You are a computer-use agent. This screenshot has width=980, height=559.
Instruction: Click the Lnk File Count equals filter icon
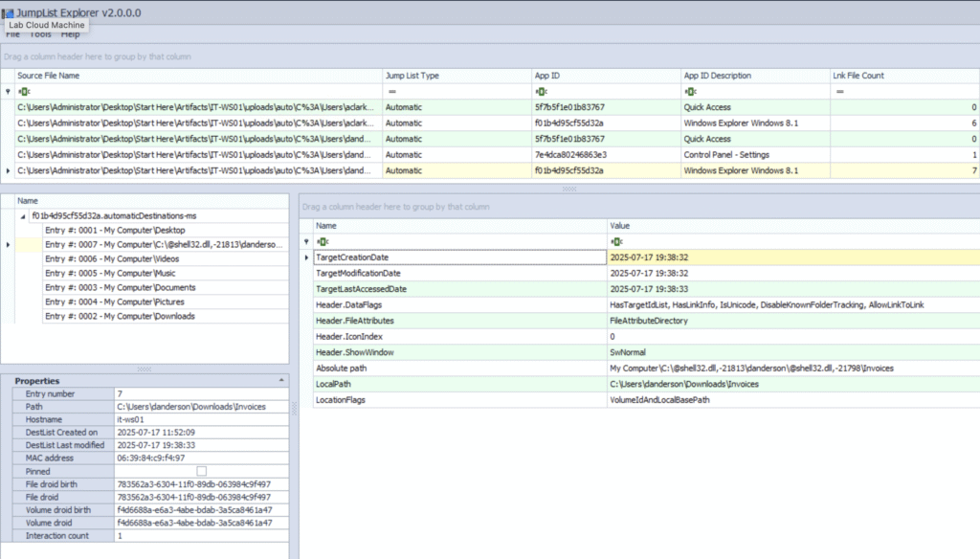(x=839, y=91)
